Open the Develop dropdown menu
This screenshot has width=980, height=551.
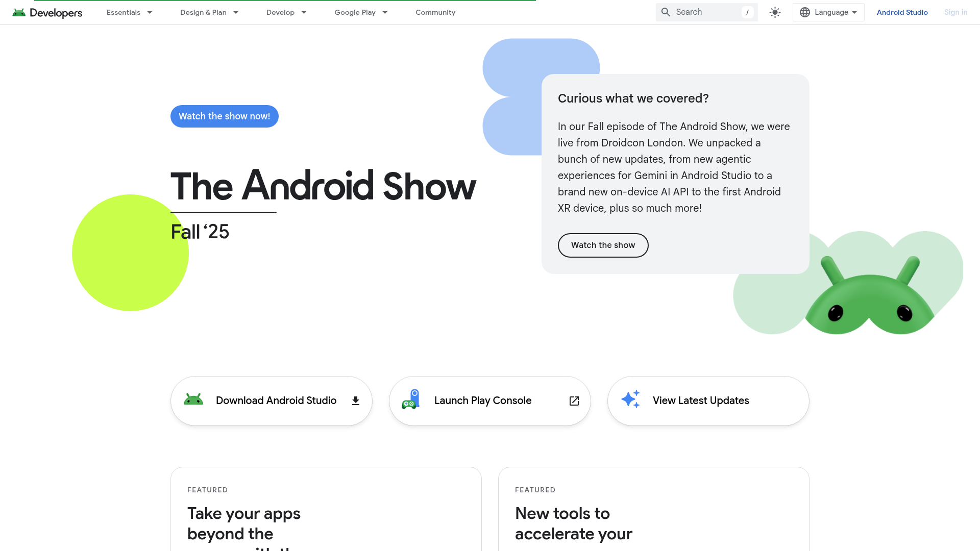click(285, 12)
